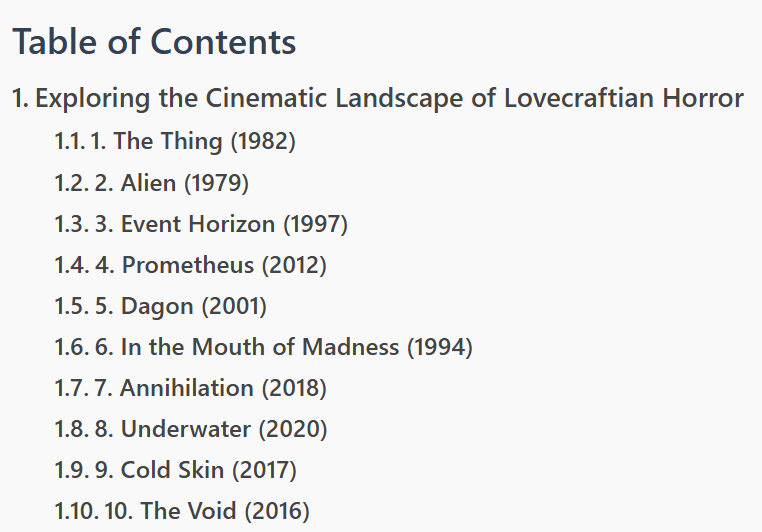Click the 1.3. prefix before Event Horizon
Image resolution: width=762 pixels, height=532 pixels.
click(x=71, y=224)
